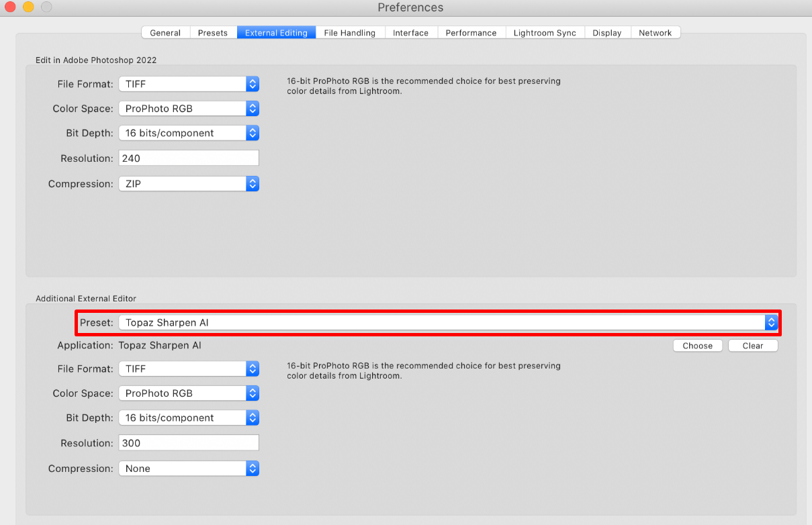The height and width of the screenshot is (525, 812).
Task: Show the Display tab
Action: coord(607,32)
